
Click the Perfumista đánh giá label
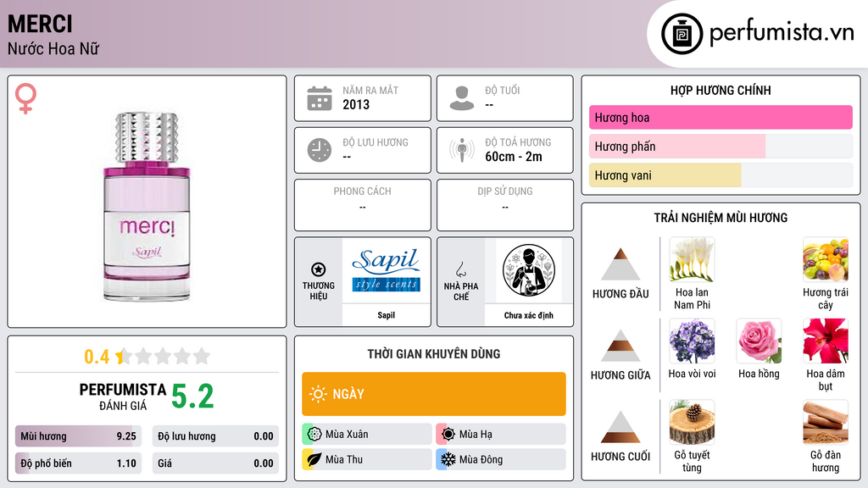(x=123, y=396)
